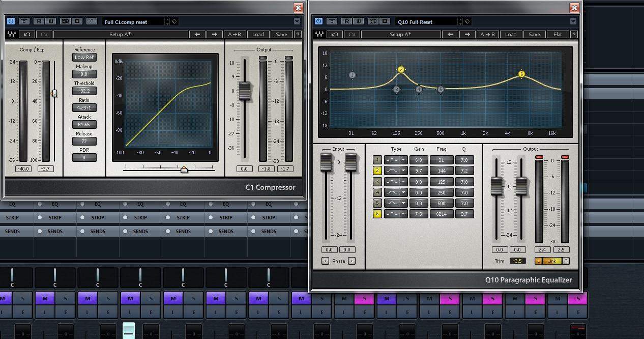Click Q10 Trim value -2.5
644x339 pixels.
click(x=518, y=261)
